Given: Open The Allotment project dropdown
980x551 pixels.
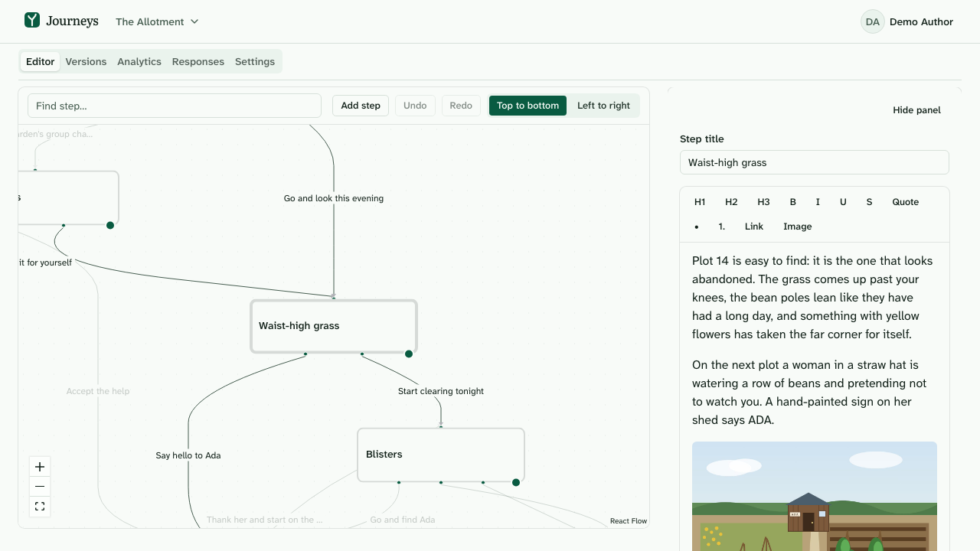Looking at the screenshot, I should point(157,21).
